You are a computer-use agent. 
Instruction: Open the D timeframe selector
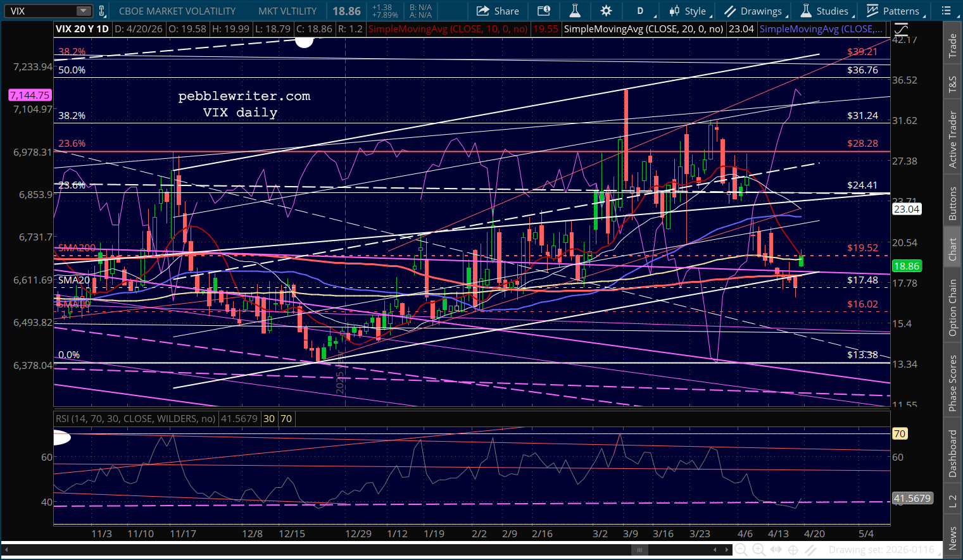pyautogui.click(x=640, y=11)
